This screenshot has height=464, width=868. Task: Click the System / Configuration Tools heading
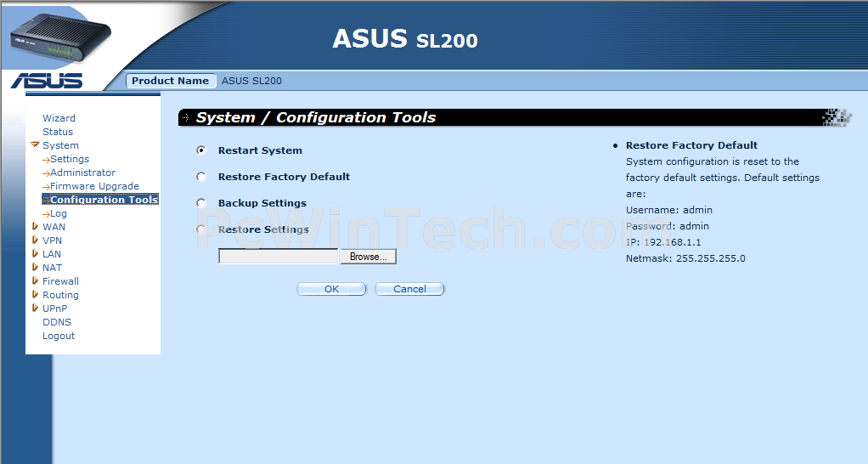click(316, 117)
